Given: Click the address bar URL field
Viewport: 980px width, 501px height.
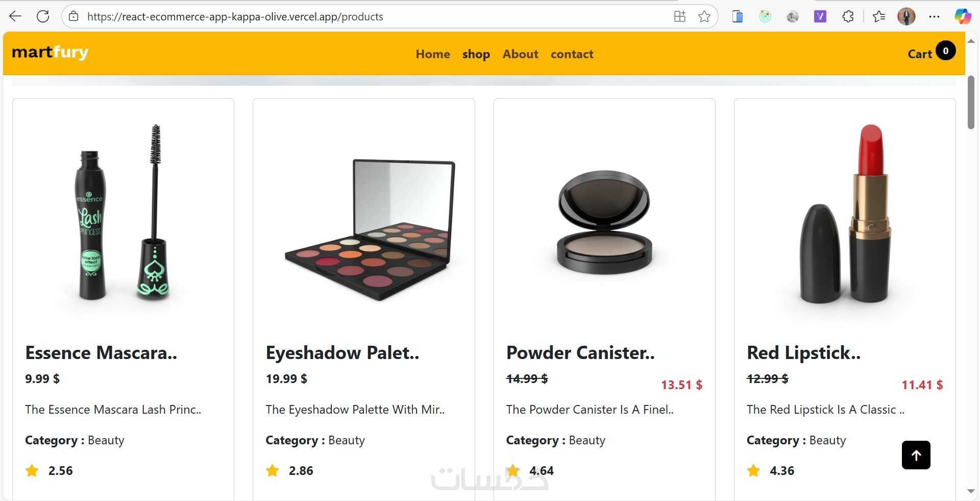Looking at the screenshot, I should 357,16.
